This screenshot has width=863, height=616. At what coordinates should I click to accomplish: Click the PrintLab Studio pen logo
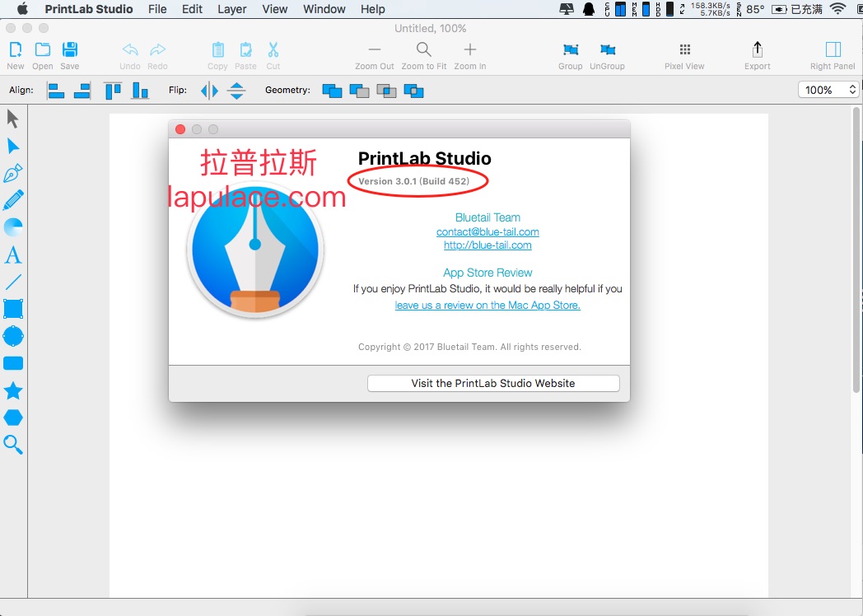point(255,251)
